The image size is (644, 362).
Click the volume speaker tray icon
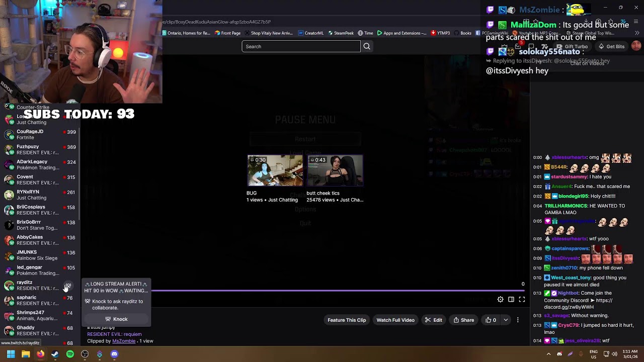point(614,354)
